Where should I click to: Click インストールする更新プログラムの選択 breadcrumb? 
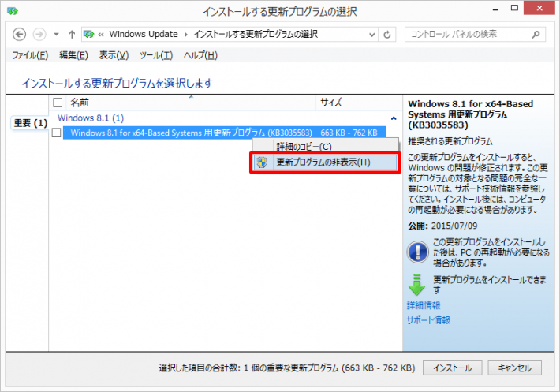click(x=256, y=34)
